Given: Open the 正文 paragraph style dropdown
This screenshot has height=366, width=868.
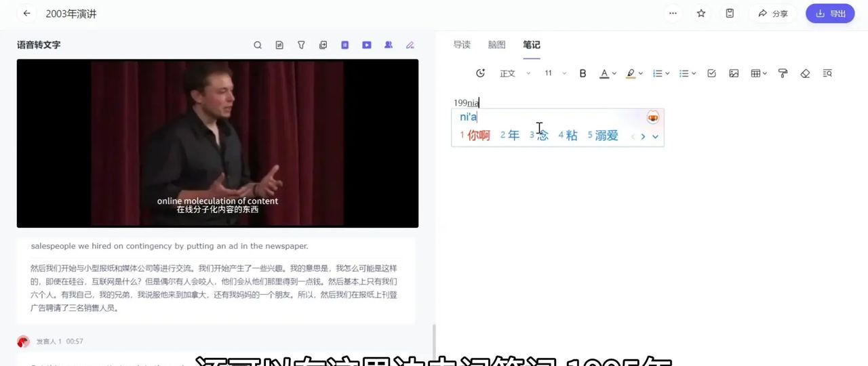Looking at the screenshot, I should [515, 73].
